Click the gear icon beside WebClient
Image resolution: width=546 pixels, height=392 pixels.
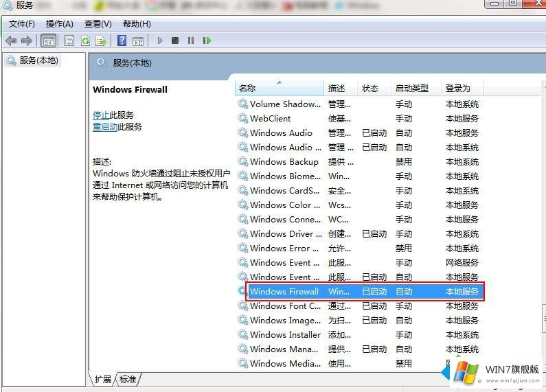tap(242, 118)
